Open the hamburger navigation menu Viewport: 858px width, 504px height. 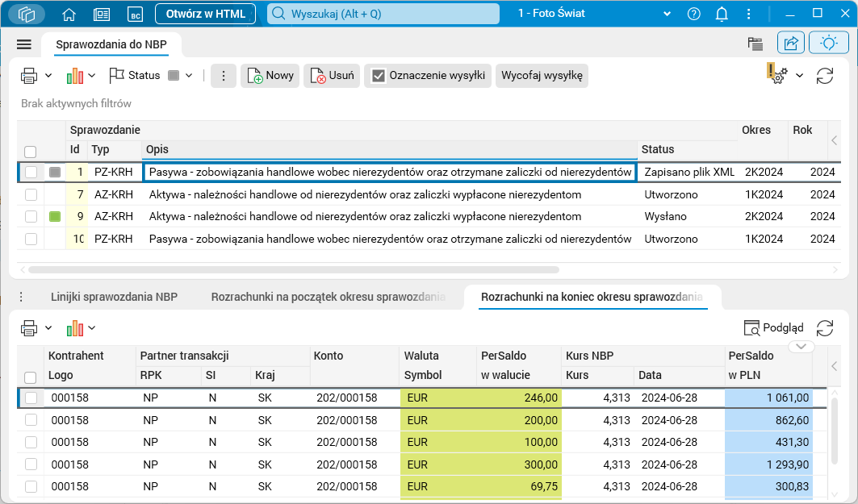click(24, 44)
